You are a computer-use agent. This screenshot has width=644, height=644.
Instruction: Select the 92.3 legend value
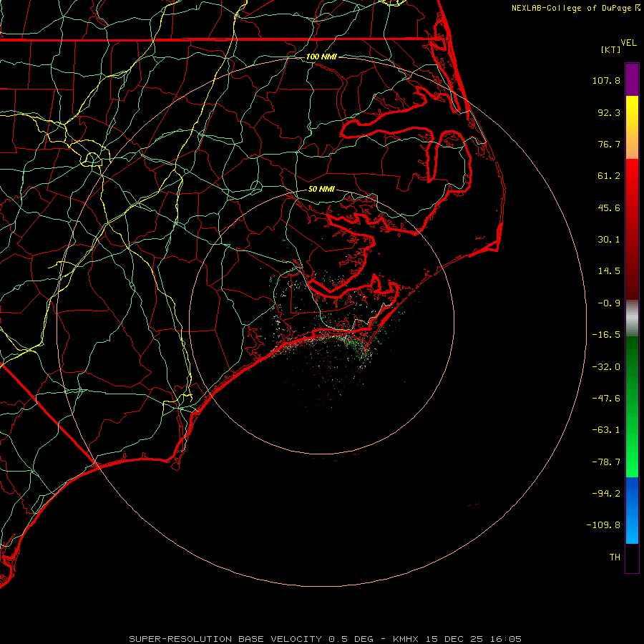point(609,112)
